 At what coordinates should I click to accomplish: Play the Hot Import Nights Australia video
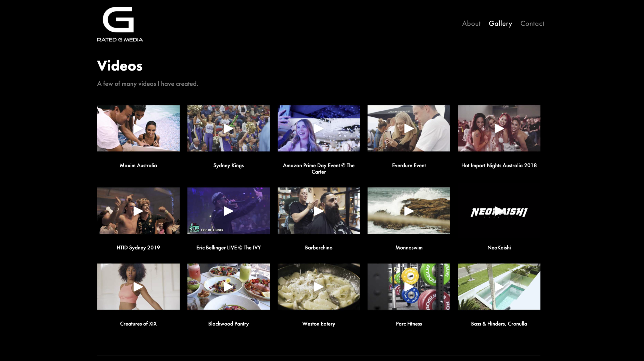499,128
